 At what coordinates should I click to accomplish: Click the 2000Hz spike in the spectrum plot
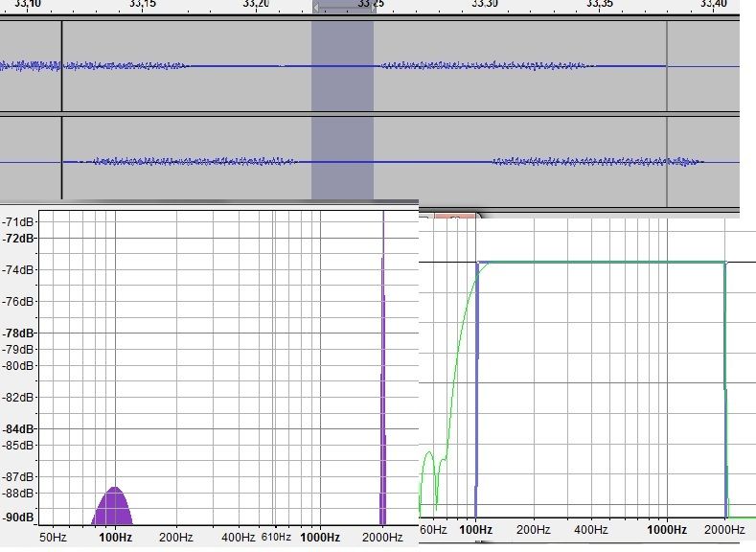pyautogui.click(x=382, y=383)
